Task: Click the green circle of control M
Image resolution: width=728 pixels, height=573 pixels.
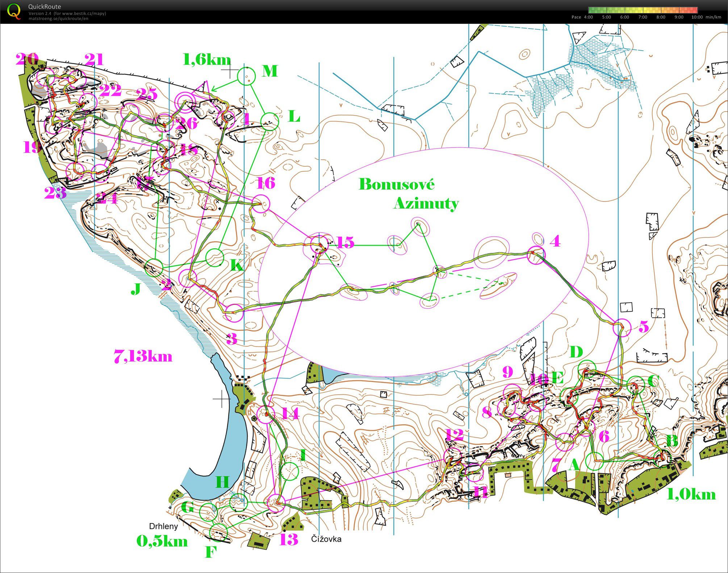Action: (246, 76)
